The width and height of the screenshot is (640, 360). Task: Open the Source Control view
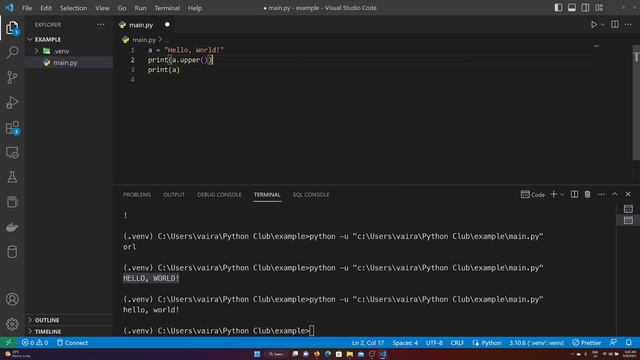(12, 77)
